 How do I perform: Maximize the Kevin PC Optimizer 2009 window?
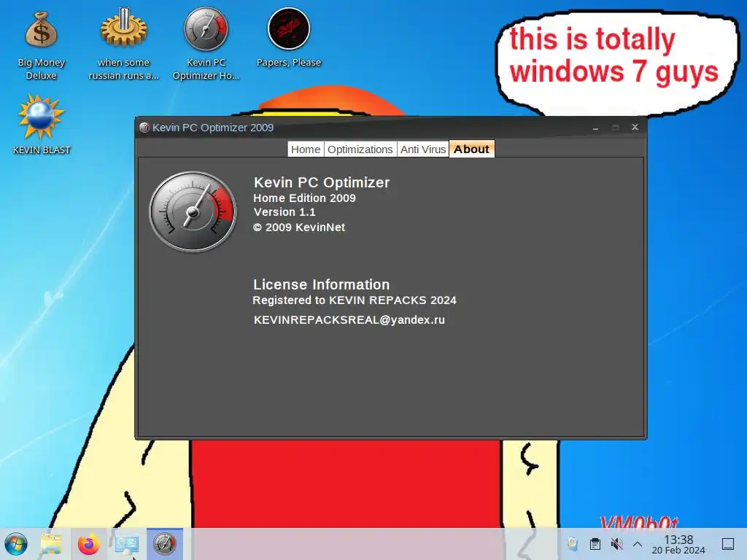pyautogui.click(x=615, y=128)
